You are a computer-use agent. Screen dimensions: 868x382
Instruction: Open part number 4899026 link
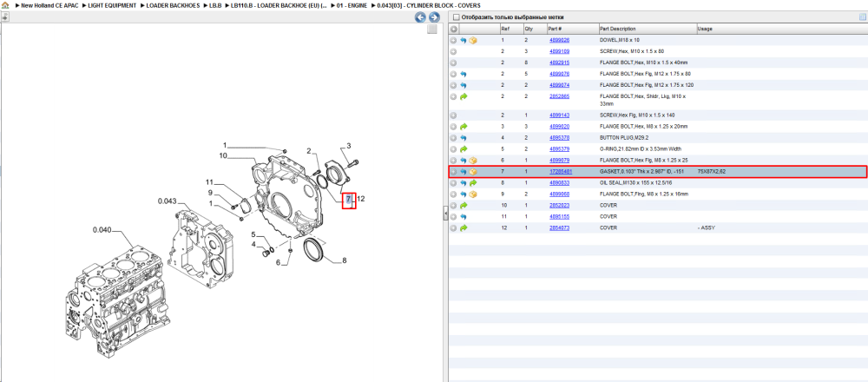[x=559, y=41]
